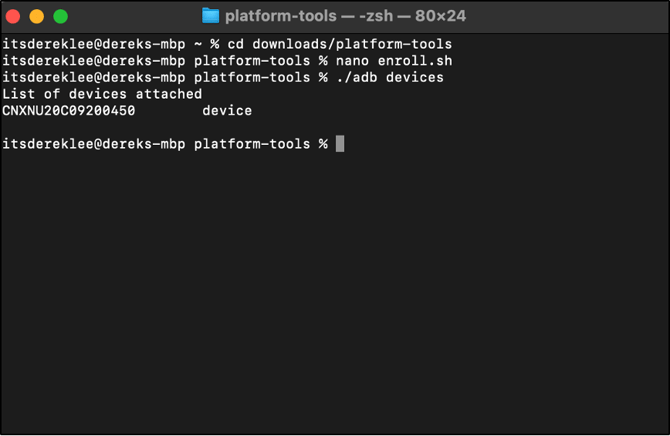Click the green zoom window button
This screenshot has height=436, width=670.
click(60, 16)
